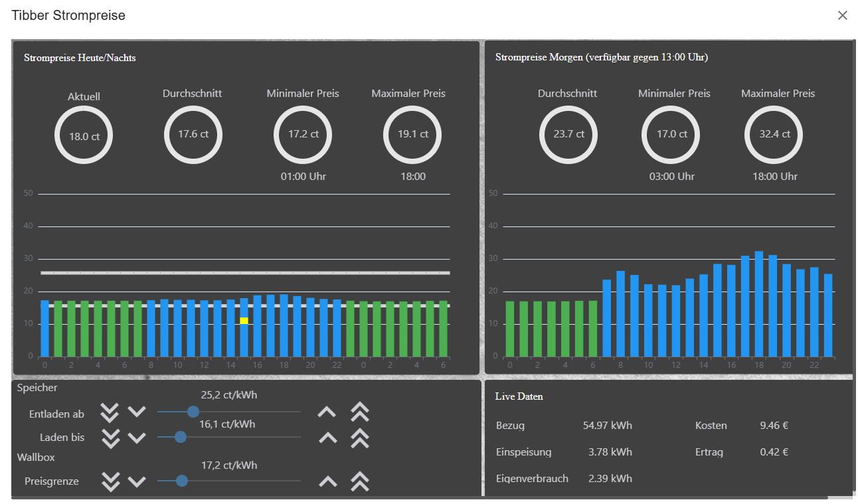This screenshot has height=504, width=858.
Task: Click double-up arrows for Entladen ab
Action: (x=360, y=412)
